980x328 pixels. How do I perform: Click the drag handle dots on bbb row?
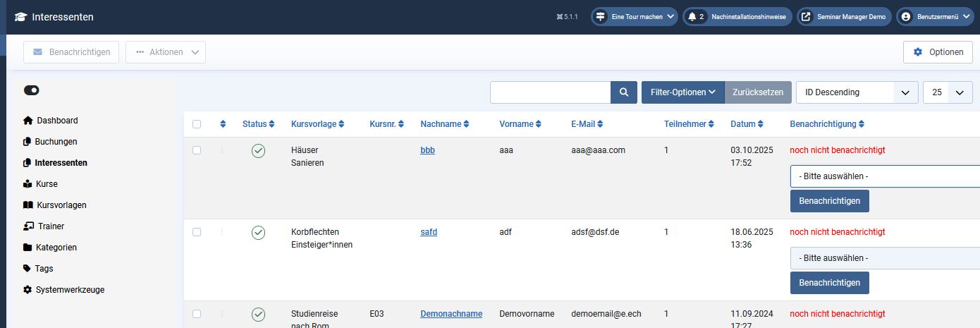[x=223, y=150]
